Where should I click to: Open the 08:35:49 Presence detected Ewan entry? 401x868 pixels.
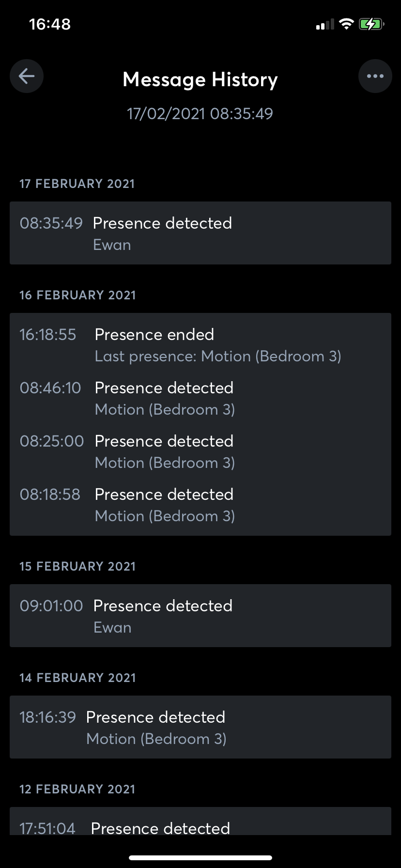(200, 233)
